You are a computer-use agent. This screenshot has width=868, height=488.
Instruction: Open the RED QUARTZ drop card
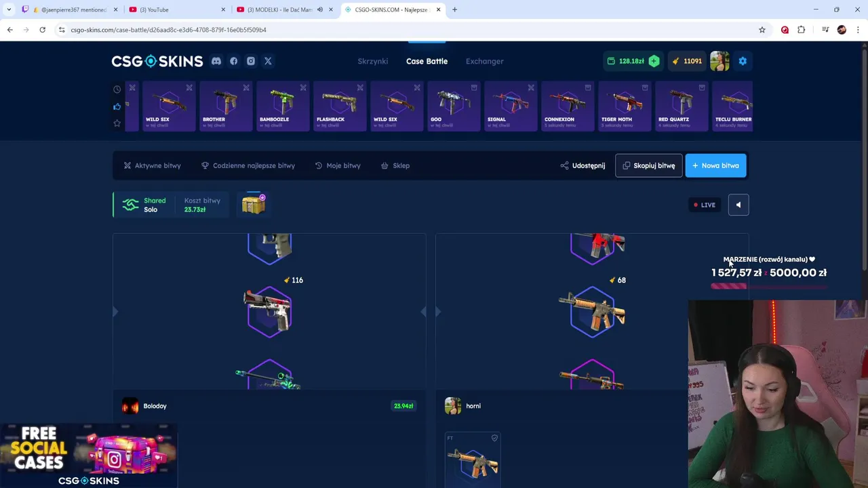(682, 106)
